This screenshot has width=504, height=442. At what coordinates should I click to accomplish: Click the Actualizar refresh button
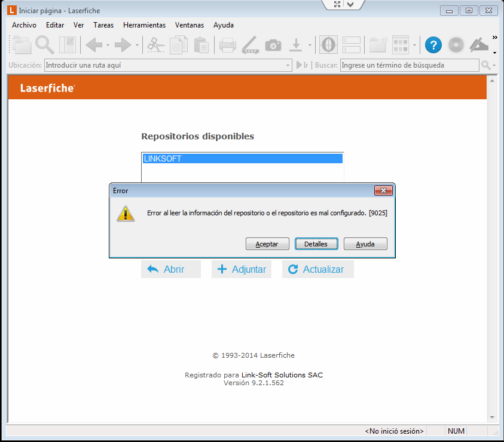(x=318, y=269)
